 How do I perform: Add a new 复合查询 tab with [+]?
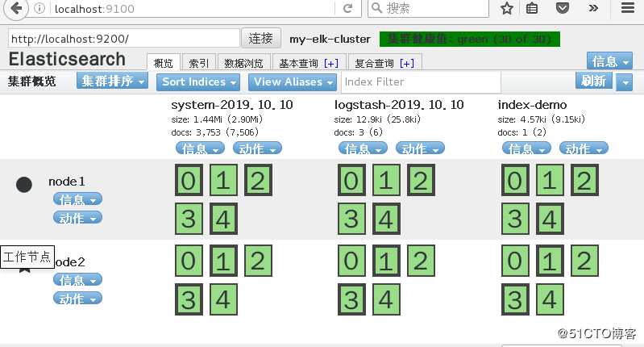tap(406, 63)
